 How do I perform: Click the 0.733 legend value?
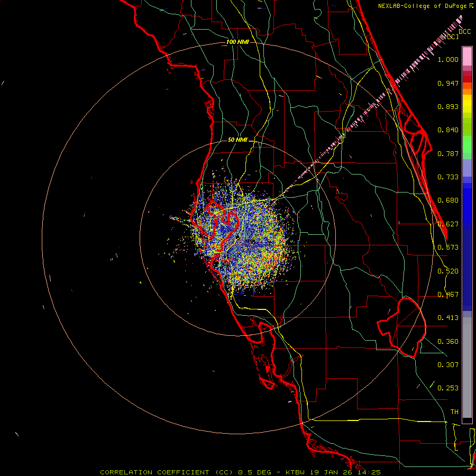[448, 177]
